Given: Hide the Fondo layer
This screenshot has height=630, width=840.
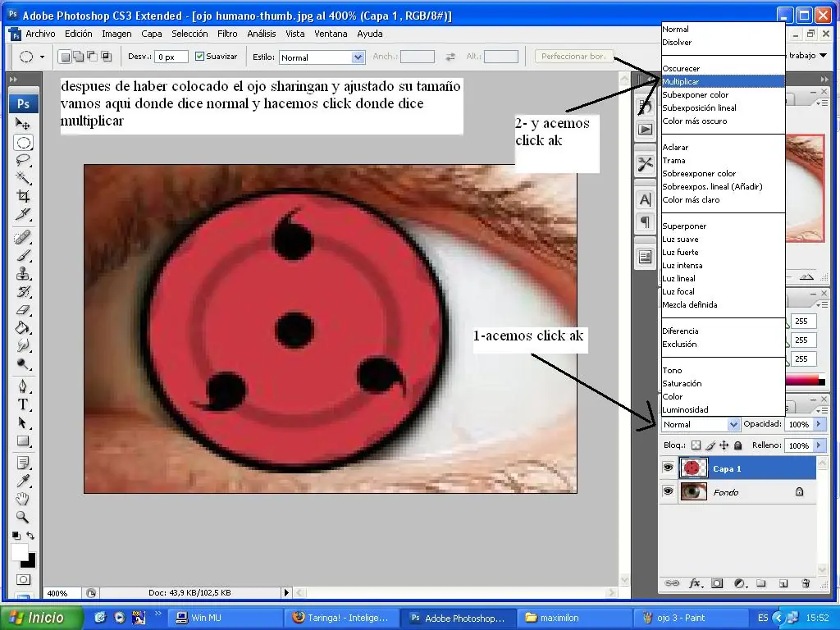Looking at the screenshot, I should pyautogui.click(x=668, y=491).
